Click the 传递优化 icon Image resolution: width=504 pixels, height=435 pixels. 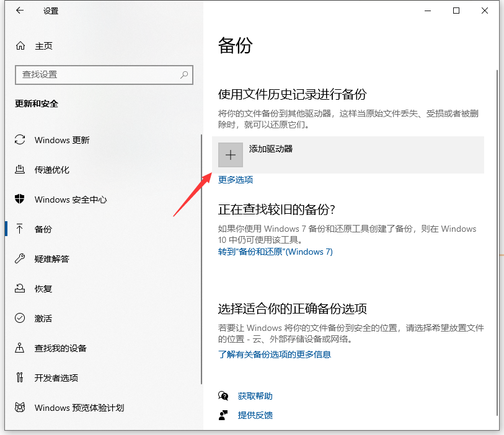pyautogui.click(x=20, y=170)
